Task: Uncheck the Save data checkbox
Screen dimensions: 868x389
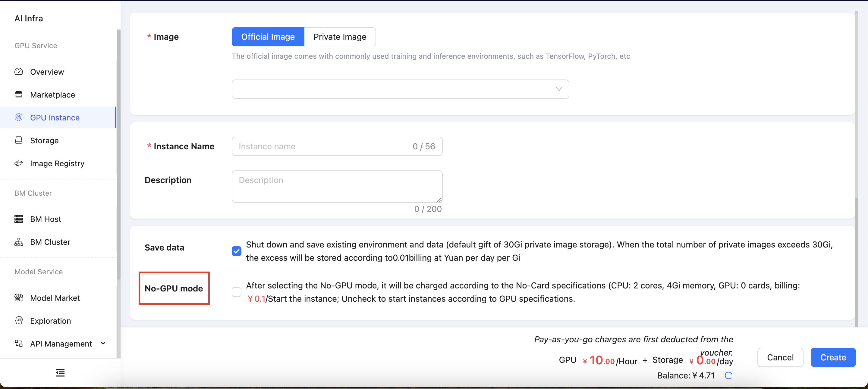Action: pyautogui.click(x=237, y=251)
